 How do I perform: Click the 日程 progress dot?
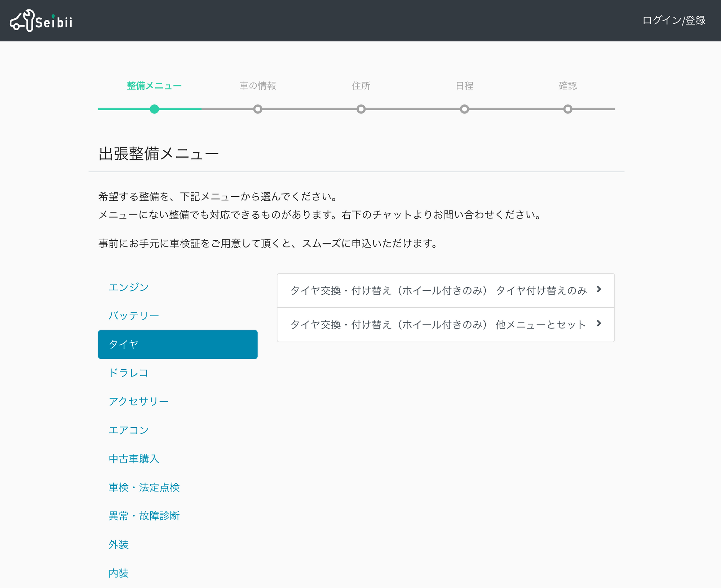pyautogui.click(x=464, y=109)
